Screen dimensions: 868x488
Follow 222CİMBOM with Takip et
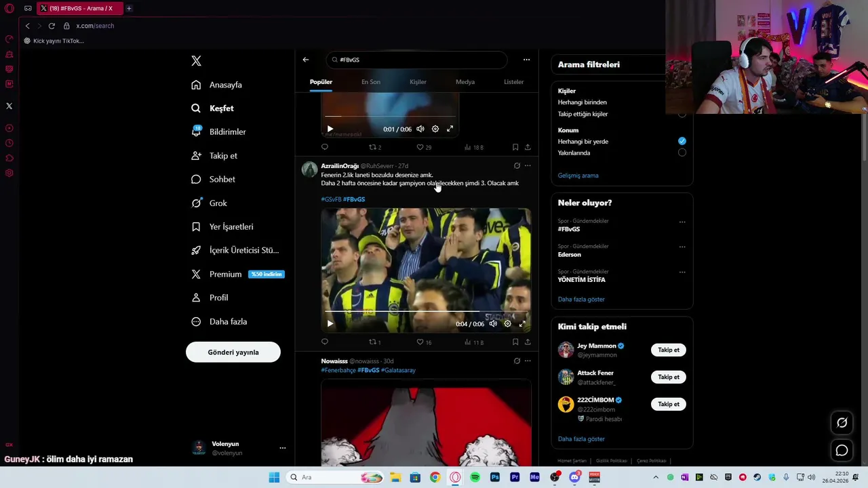(669, 404)
